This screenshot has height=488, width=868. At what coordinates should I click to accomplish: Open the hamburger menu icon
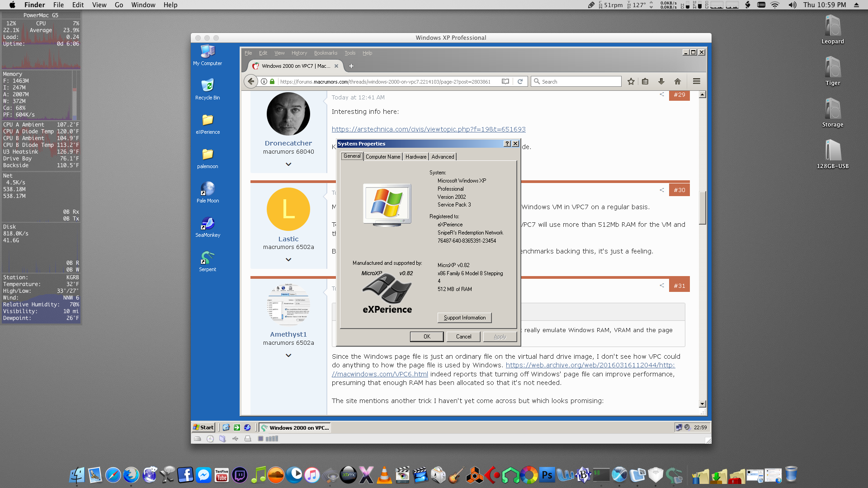(x=696, y=82)
